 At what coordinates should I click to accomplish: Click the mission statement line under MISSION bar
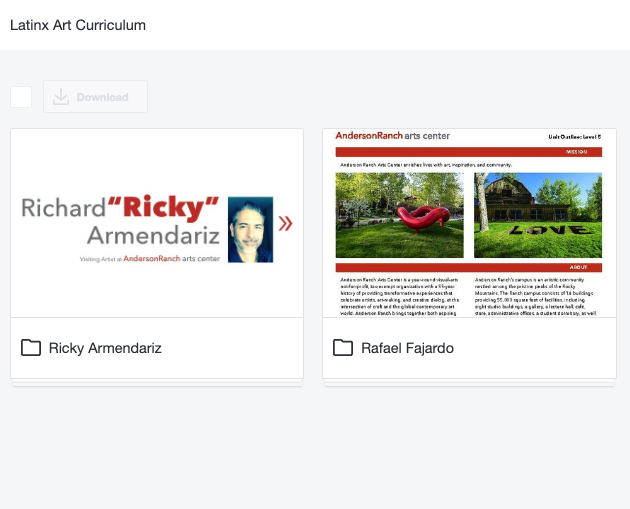[425, 164]
